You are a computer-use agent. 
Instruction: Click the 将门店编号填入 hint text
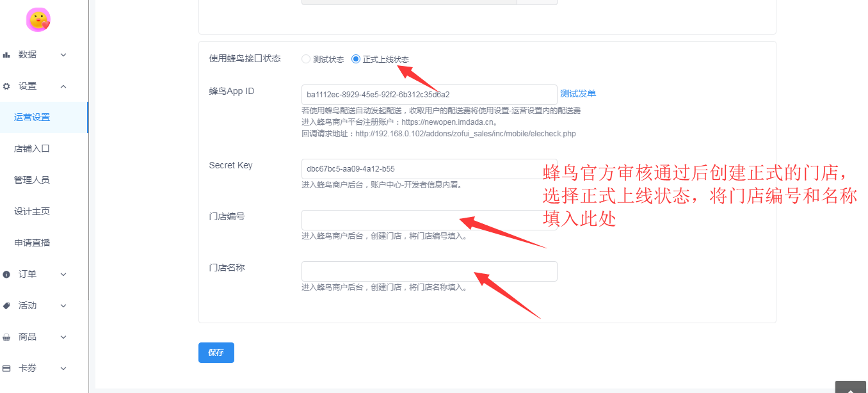tap(384, 236)
